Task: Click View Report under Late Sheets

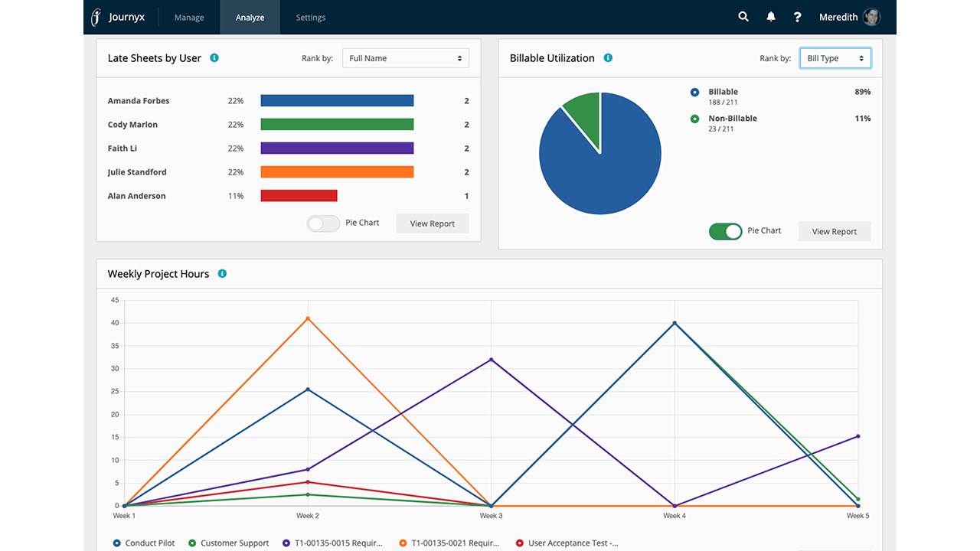Action: 433,223
